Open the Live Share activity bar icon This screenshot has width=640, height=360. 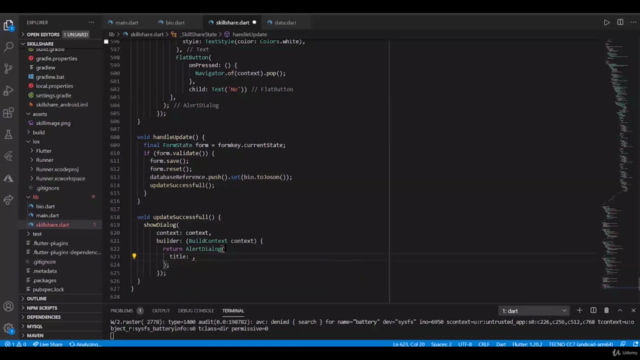8,200
